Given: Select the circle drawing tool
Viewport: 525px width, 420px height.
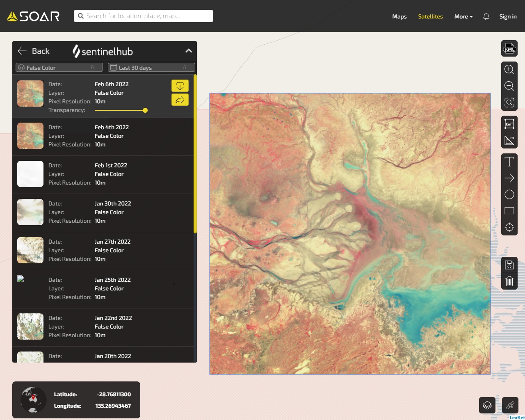Looking at the screenshot, I should (x=509, y=194).
